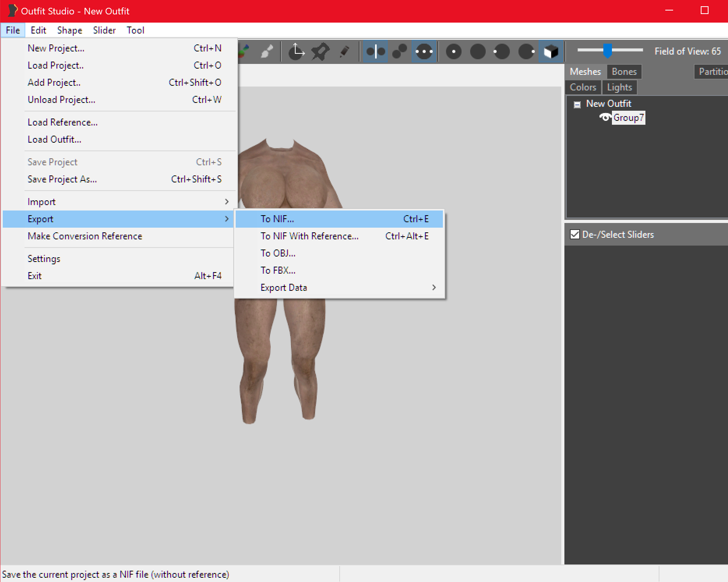
Task: Select the brush tool in the toolbar
Action: click(x=267, y=51)
